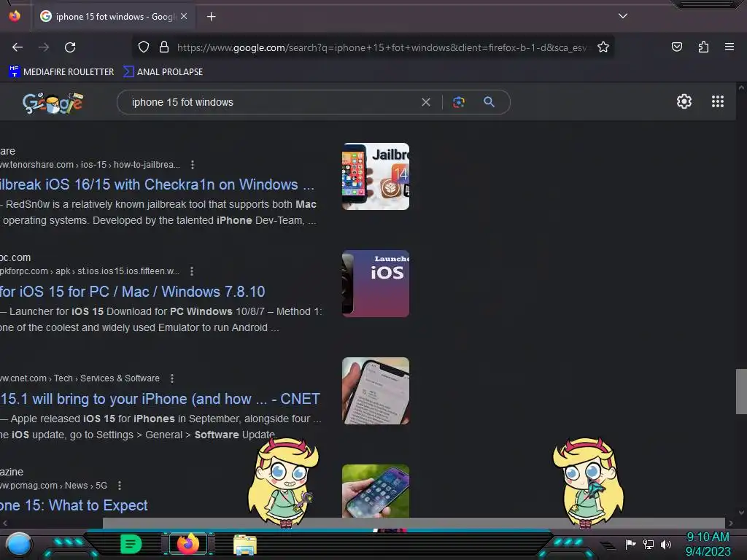Screen dimensions: 747x560
Task: Click the Launcher iOS thumbnail
Action: click(376, 284)
